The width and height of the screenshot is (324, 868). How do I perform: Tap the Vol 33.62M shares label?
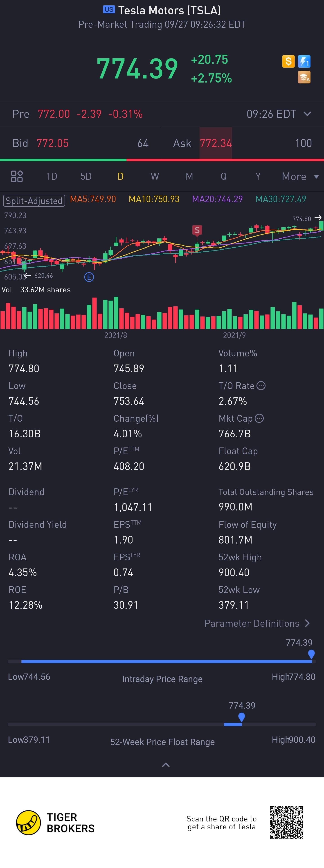[x=36, y=290]
